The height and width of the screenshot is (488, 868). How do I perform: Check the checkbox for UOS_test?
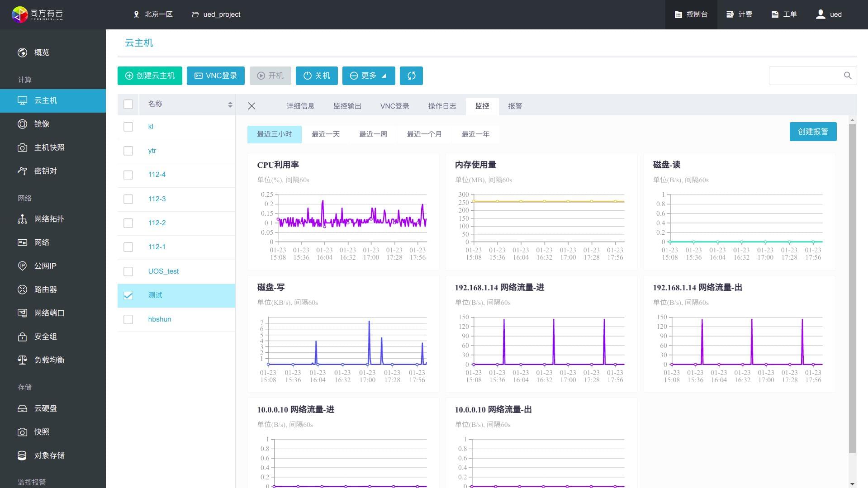tap(128, 271)
